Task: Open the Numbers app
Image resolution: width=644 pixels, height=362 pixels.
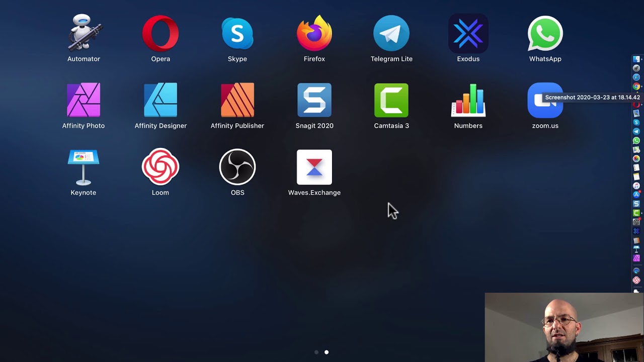Action: [x=468, y=100]
